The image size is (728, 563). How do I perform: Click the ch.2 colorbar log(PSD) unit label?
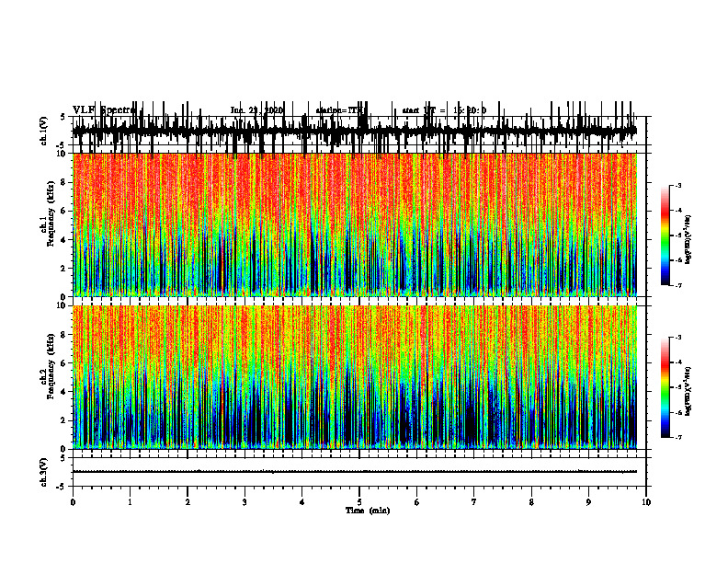click(x=688, y=392)
